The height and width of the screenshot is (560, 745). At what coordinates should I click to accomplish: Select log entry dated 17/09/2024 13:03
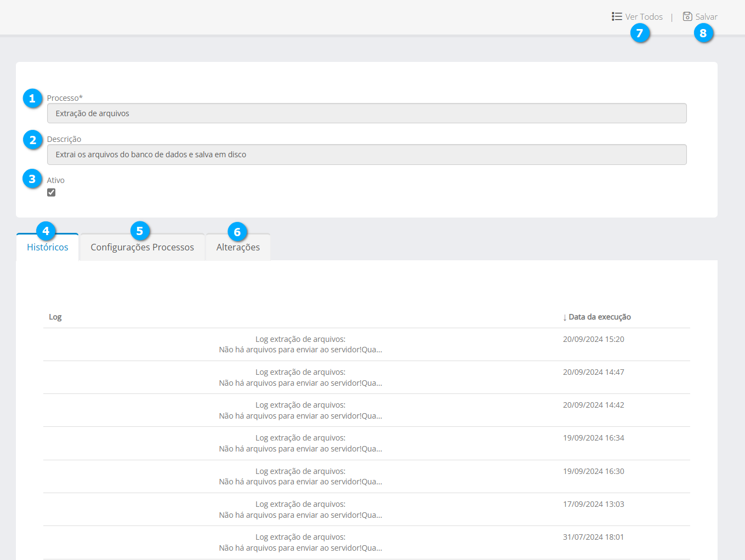coord(300,510)
